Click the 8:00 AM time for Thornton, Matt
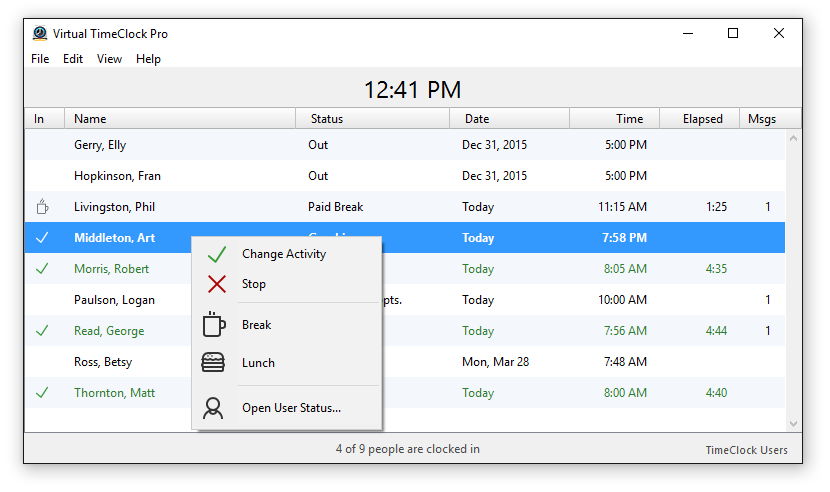Screen dimensions: 830x492 tap(626, 393)
